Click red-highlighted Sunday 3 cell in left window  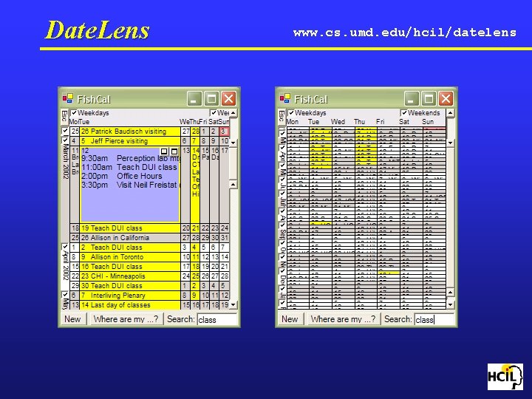[x=224, y=132]
